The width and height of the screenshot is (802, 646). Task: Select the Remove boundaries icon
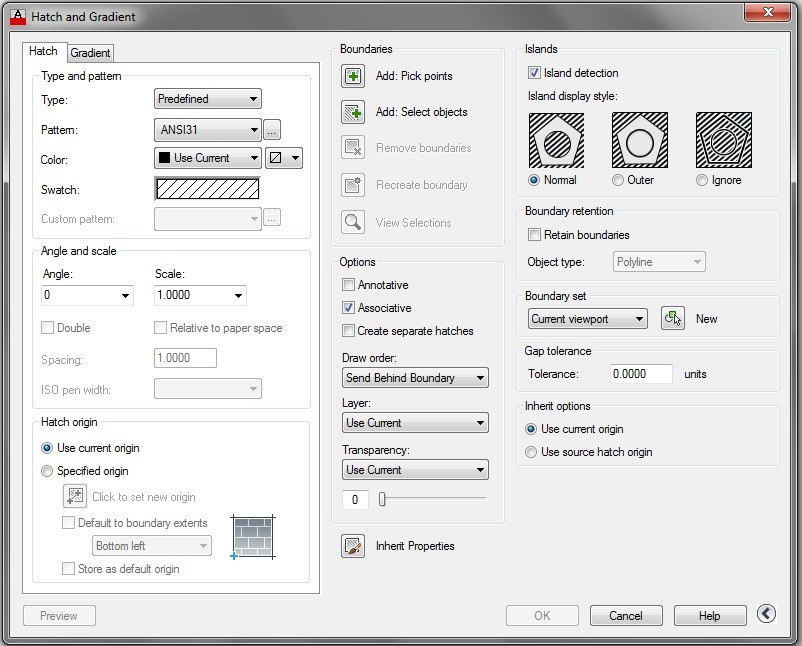354,148
